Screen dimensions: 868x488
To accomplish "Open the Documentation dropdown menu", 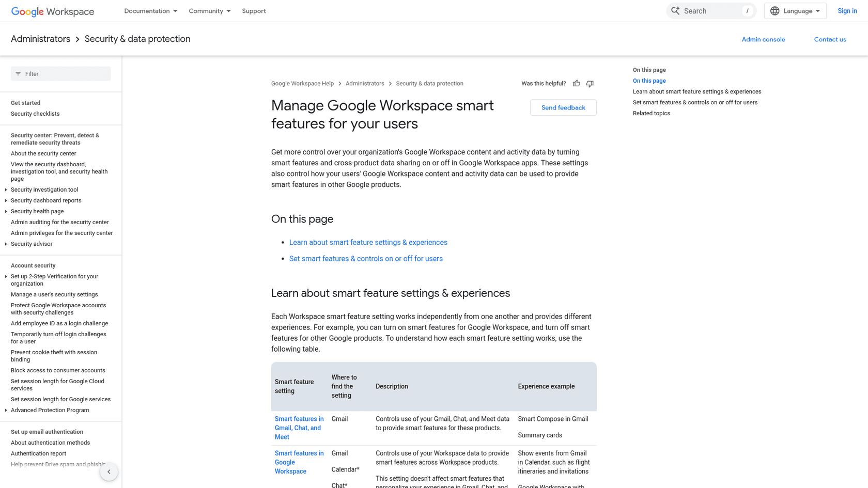I will (x=151, y=11).
